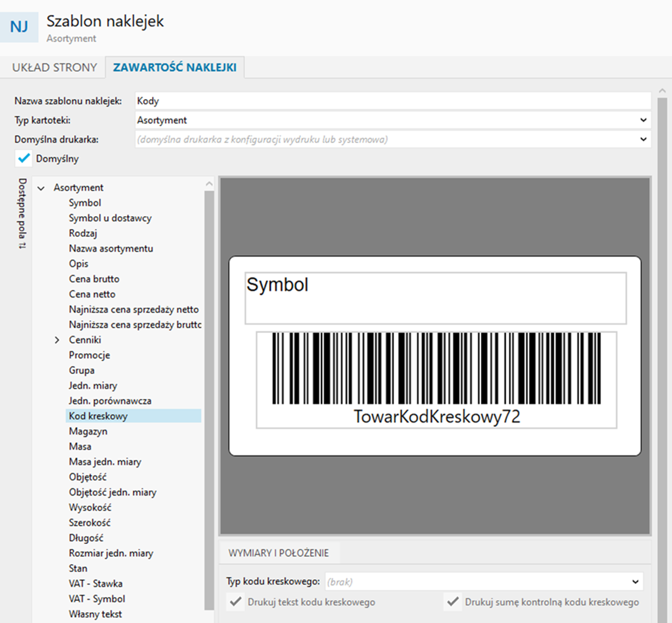Click the Dostępne pola side panel label
Image resolution: width=672 pixels, height=623 pixels.
click(22, 213)
